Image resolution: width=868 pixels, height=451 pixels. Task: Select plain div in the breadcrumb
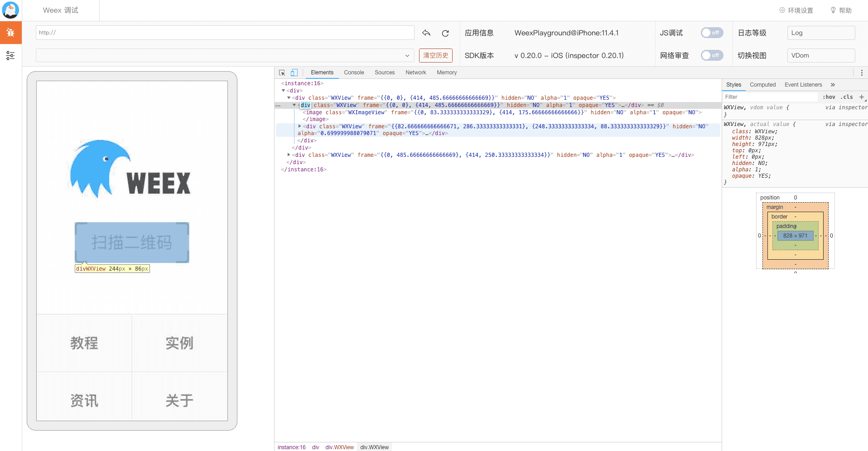pos(316,447)
